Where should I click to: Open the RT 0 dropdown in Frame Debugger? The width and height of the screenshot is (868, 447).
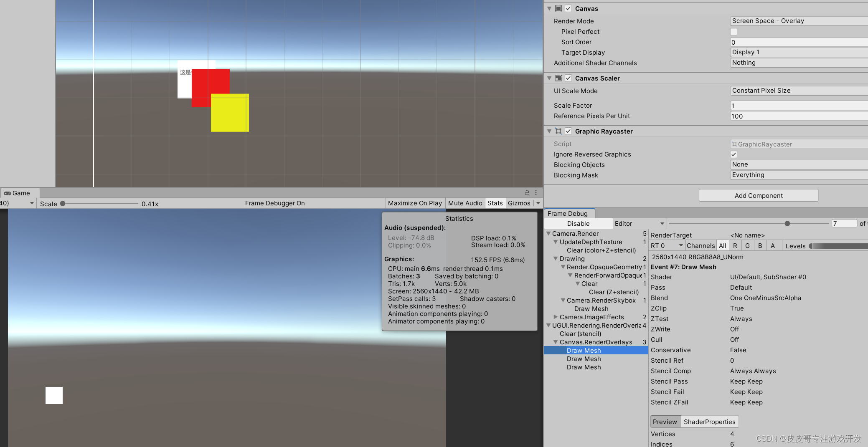(x=667, y=245)
